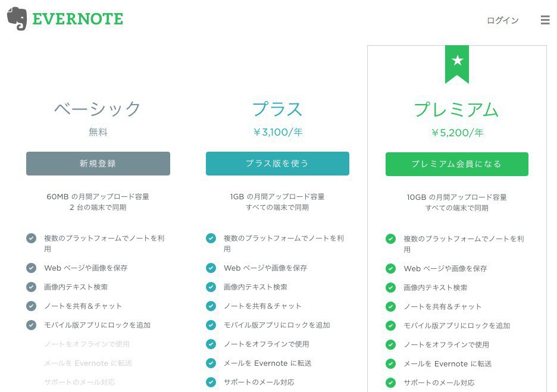Click the プレミアム plan heading
557x392 pixels.
tap(456, 109)
